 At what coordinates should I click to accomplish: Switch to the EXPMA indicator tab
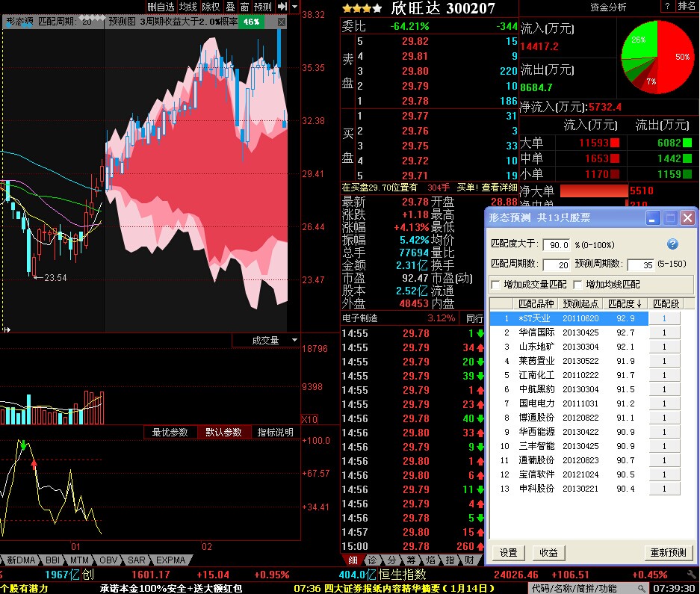170,560
